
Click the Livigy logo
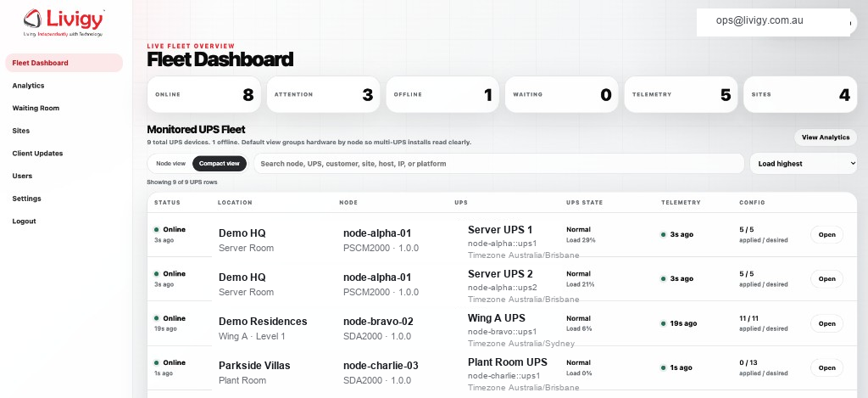click(x=64, y=23)
